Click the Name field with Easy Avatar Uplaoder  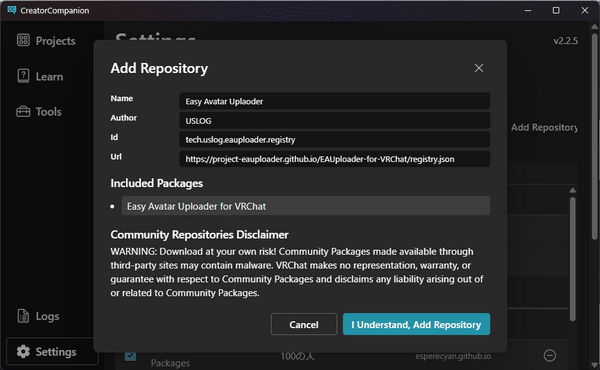click(334, 101)
